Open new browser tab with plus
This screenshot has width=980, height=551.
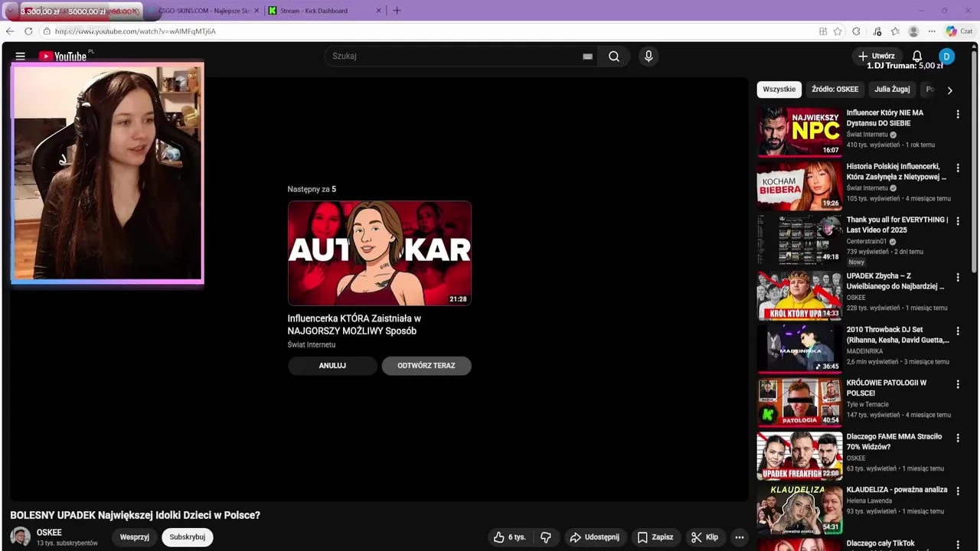pos(397,11)
